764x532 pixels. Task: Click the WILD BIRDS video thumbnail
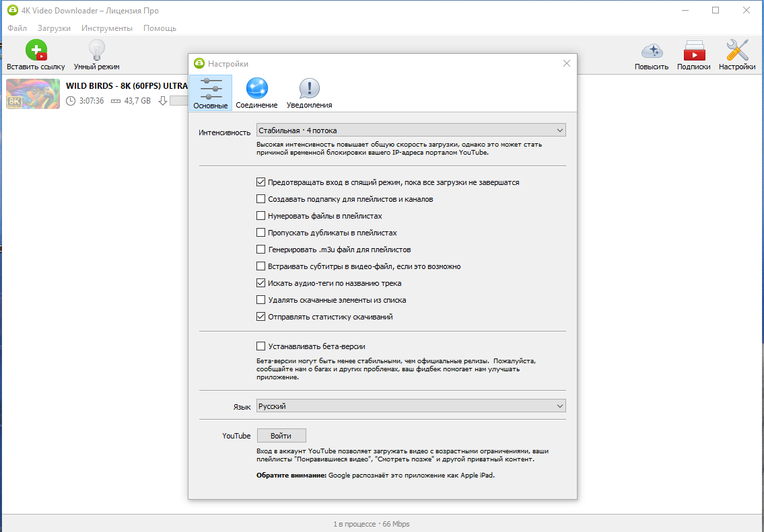(x=33, y=93)
